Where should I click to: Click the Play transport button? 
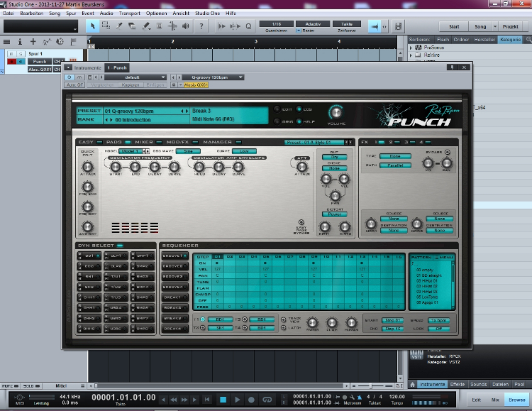[237, 400]
